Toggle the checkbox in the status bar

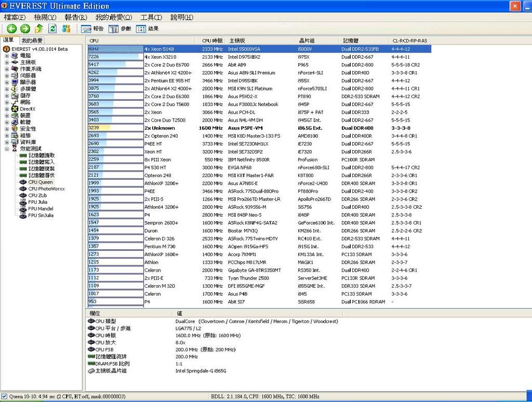(4, 396)
